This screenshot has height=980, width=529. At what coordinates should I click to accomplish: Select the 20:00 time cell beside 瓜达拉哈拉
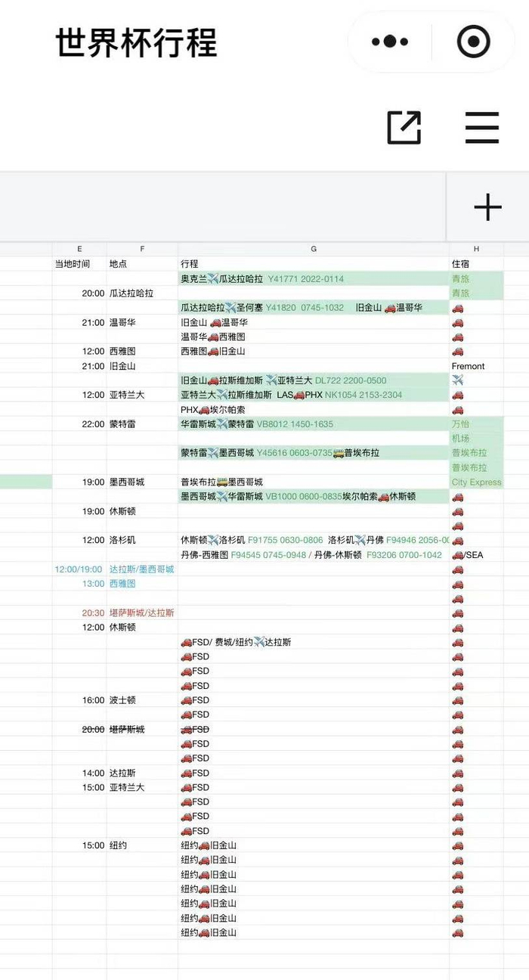[79, 293]
